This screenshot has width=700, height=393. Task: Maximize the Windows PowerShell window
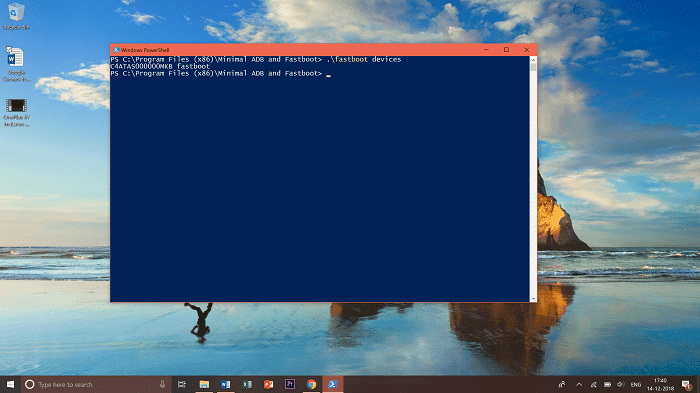[506, 50]
